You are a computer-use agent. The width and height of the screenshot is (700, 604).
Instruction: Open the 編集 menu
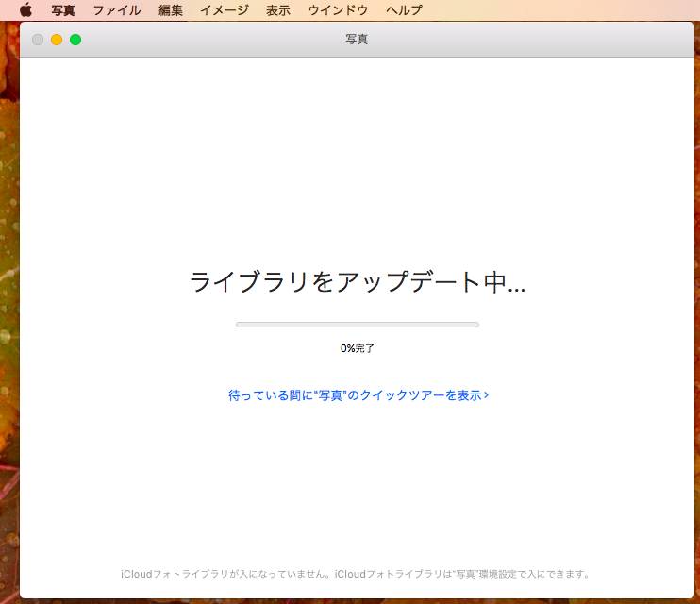(x=171, y=9)
